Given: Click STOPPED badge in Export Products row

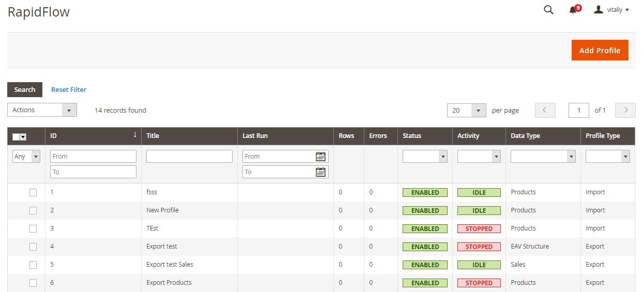Looking at the screenshot, I should pyautogui.click(x=479, y=283).
